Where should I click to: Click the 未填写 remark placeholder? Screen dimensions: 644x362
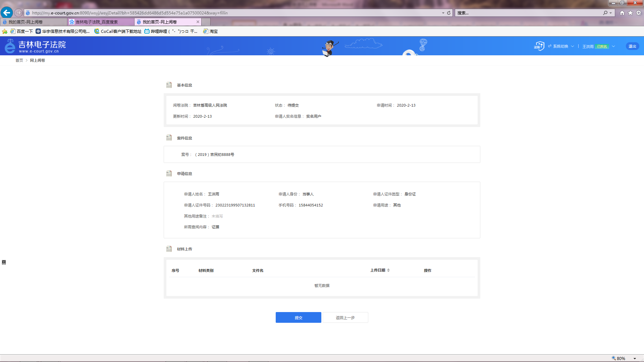217,216
